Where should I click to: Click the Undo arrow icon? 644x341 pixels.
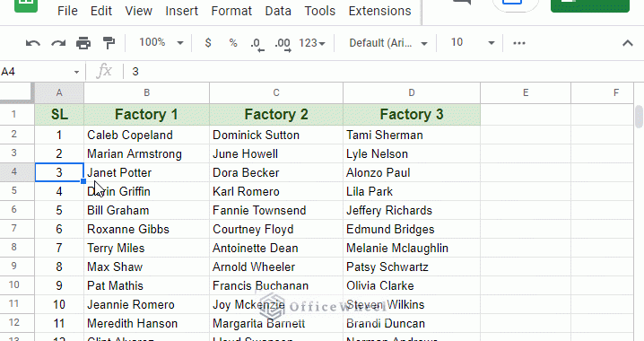pos(33,43)
